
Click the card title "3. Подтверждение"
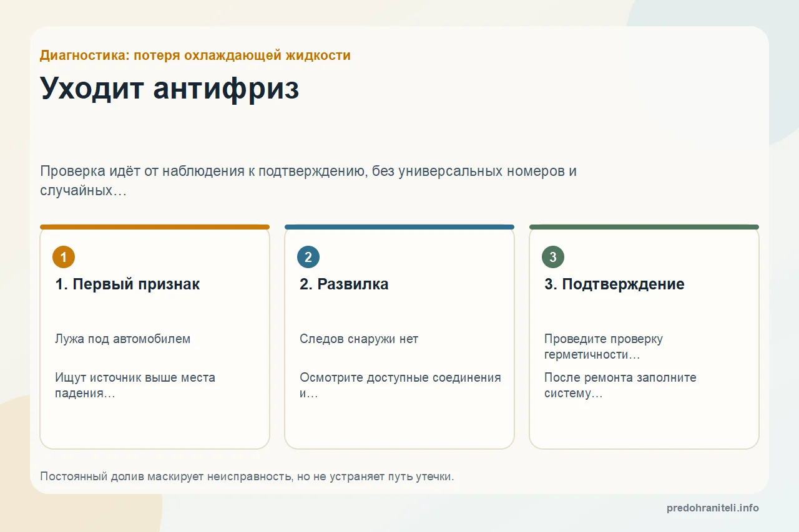(614, 284)
